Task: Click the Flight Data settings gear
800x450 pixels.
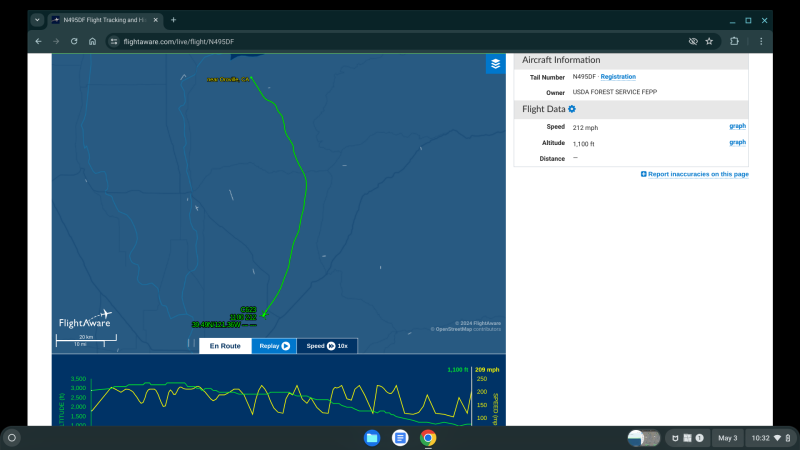Action: coord(572,109)
